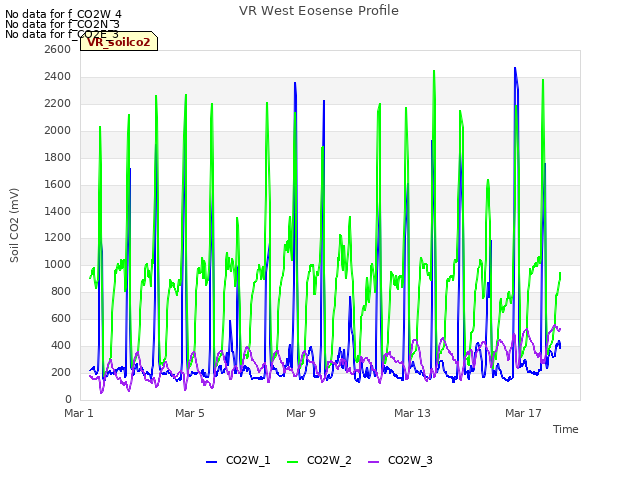
Task: Click the CO2W_3 purple legend swatch
Action: tap(373, 462)
